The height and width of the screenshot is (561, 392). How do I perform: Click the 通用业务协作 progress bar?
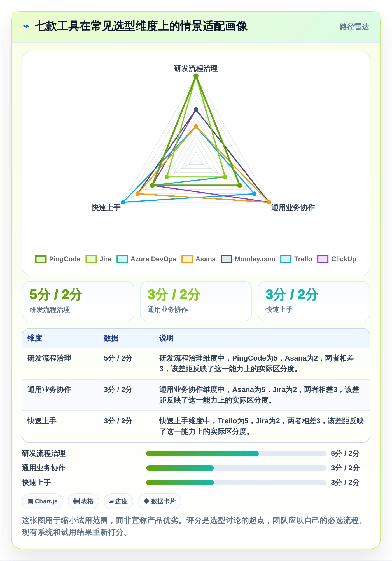point(236,468)
